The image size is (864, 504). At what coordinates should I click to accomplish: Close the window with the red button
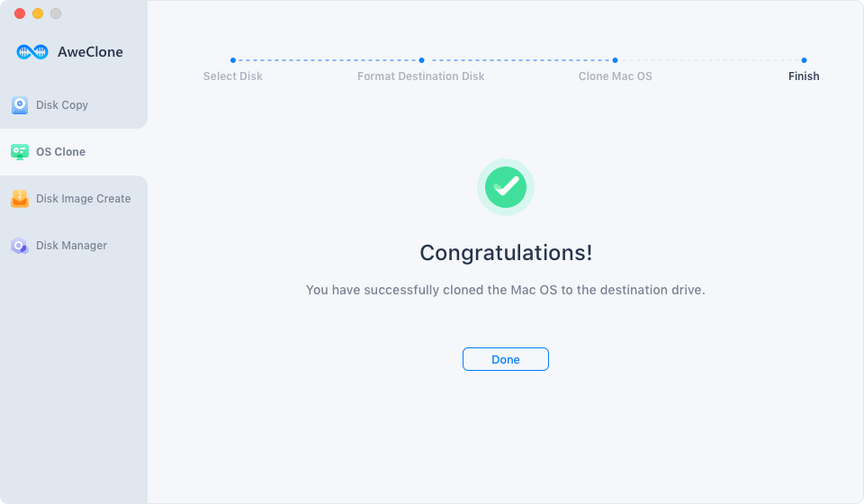coord(20,13)
